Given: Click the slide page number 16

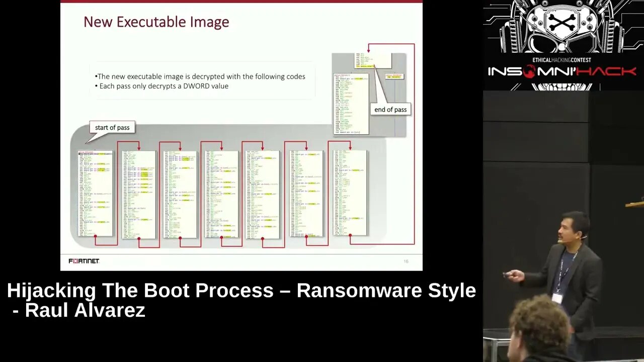Looking at the screenshot, I should 406,261.
